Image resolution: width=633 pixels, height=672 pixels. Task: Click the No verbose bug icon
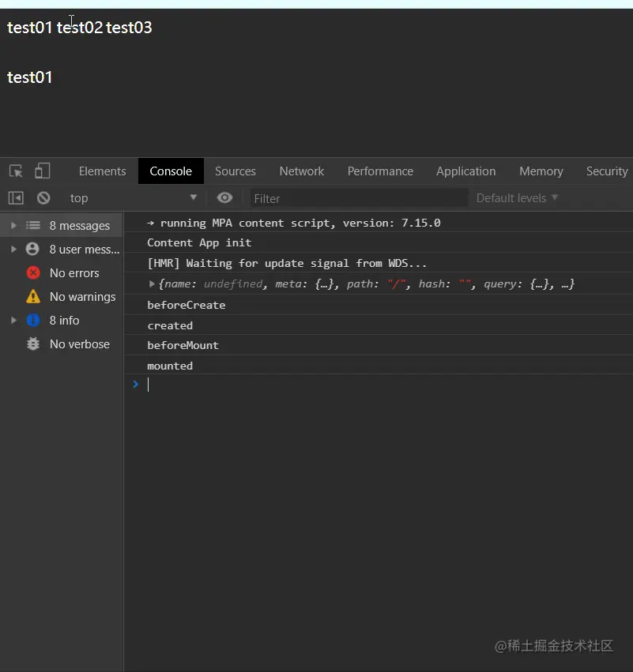tap(33, 344)
